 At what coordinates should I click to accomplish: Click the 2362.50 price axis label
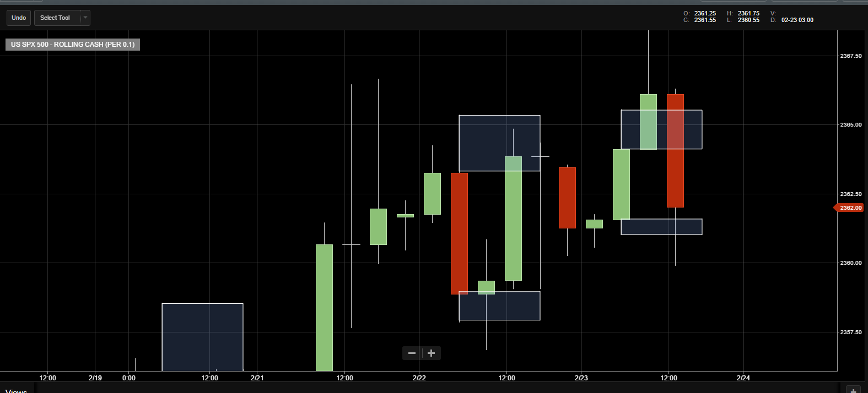pyautogui.click(x=850, y=194)
